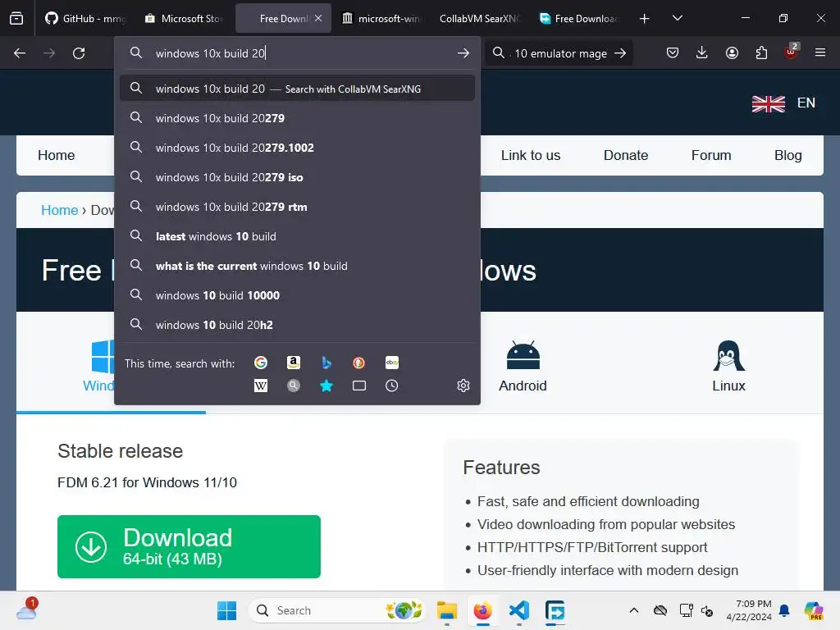840x630 pixels.
Task: Switch to CollabVM SearXNG tab
Action: point(480,18)
